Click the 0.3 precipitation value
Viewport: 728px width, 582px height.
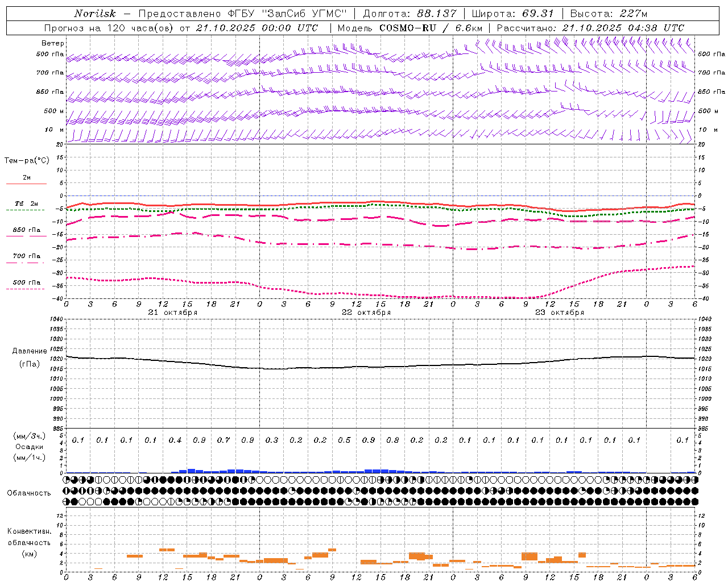pos(272,440)
